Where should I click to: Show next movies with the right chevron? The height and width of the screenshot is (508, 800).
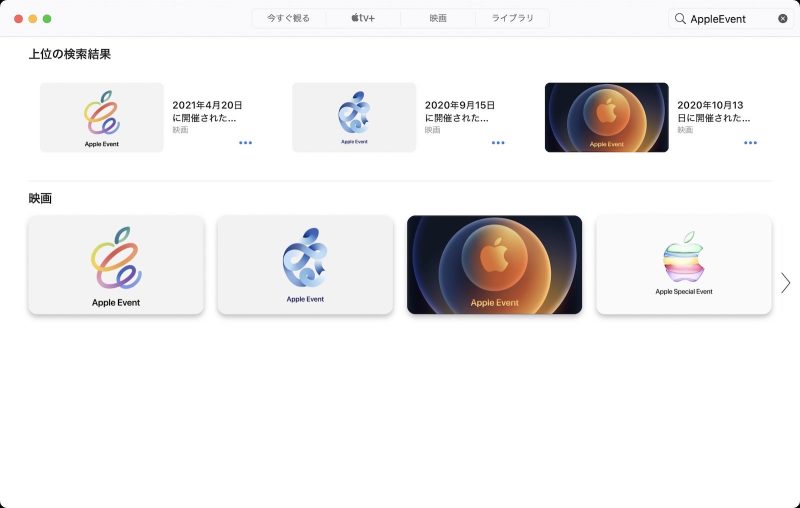coord(786,283)
